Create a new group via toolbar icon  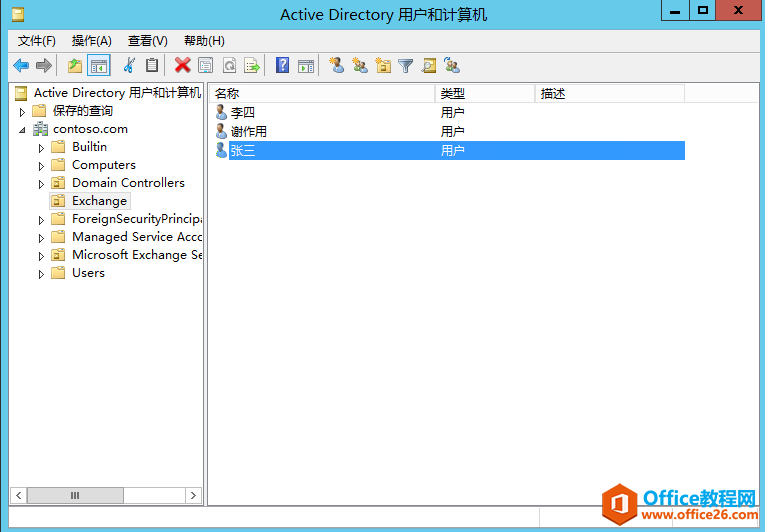(360, 65)
